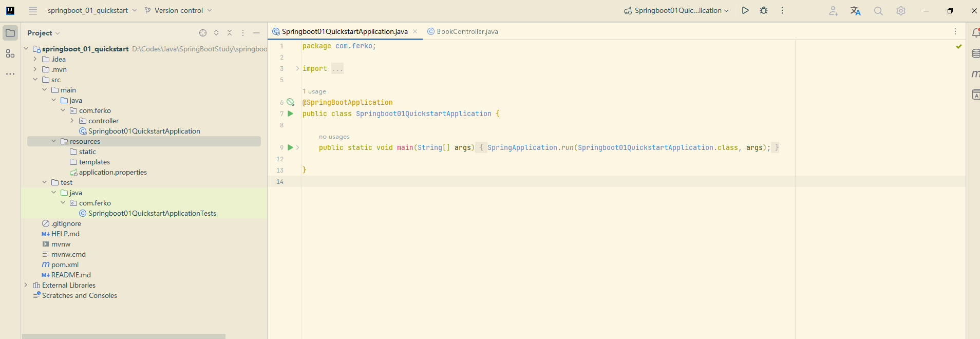The height and width of the screenshot is (339, 980).
Task: Select mvnw file
Action: point(61,244)
